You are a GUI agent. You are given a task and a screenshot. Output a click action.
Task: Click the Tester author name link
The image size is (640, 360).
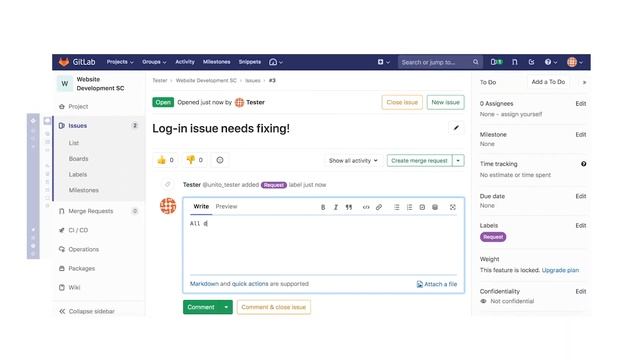[x=255, y=102]
